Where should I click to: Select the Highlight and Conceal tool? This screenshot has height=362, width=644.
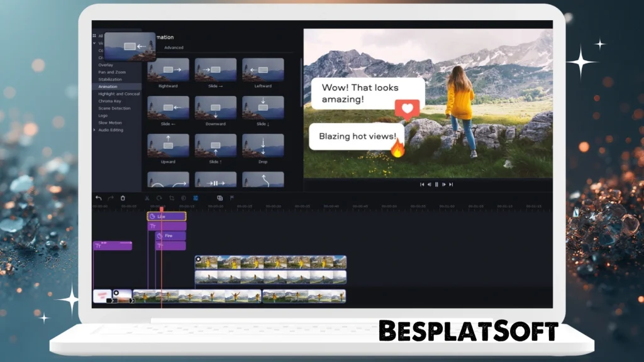[119, 93]
